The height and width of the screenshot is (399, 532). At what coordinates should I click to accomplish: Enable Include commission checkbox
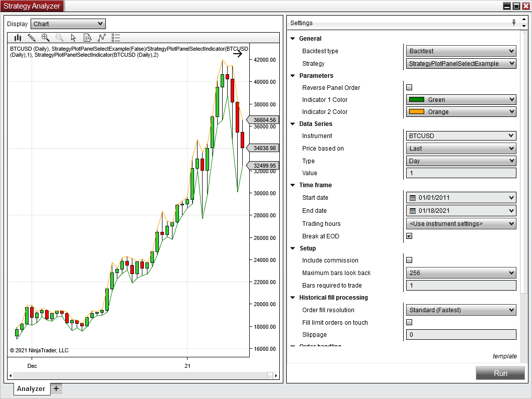pos(409,260)
